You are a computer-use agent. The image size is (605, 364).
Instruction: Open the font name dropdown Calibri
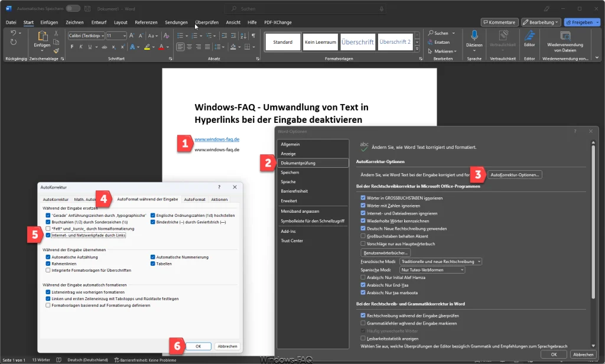tap(103, 35)
